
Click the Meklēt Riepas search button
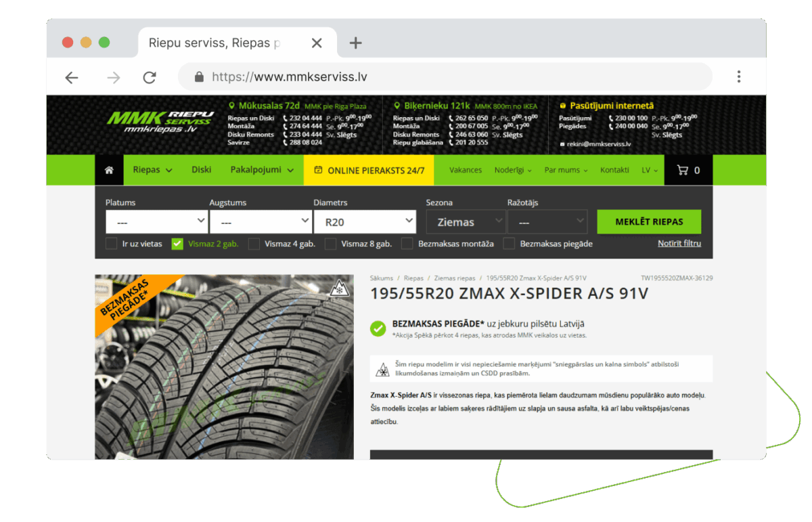649,221
